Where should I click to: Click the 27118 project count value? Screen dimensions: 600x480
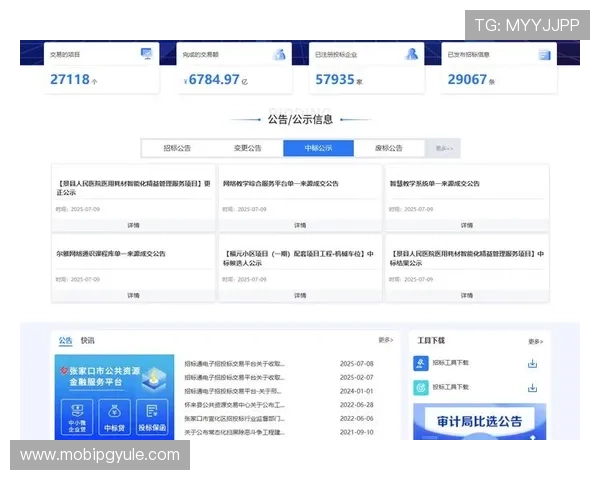click(70, 79)
